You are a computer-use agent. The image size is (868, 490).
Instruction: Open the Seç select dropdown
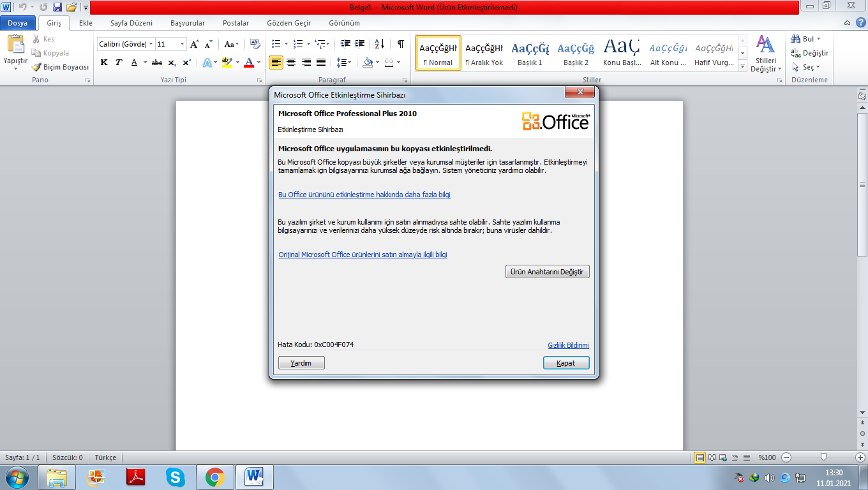click(x=806, y=67)
